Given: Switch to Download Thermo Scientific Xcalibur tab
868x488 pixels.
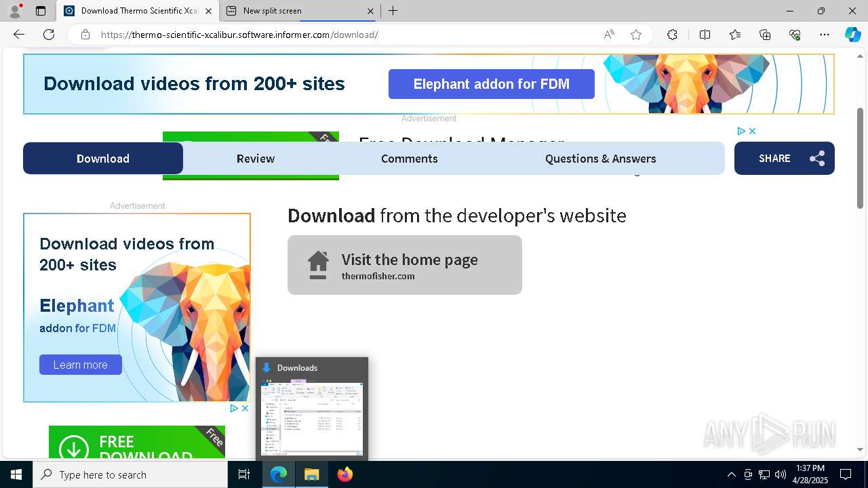Looking at the screenshot, I should click(x=138, y=11).
